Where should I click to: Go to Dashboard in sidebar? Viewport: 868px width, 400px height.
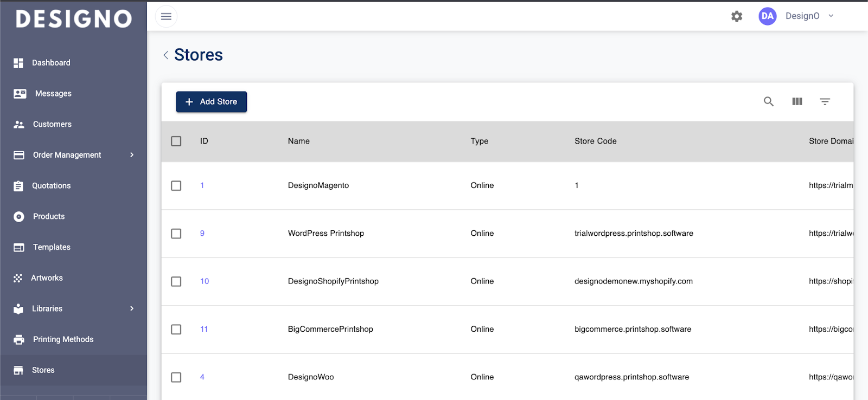point(51,63)
